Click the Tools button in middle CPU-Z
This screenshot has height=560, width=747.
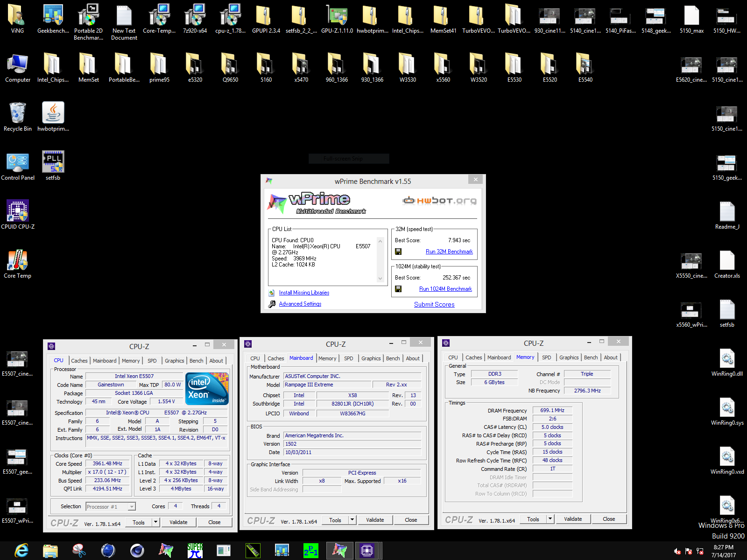(335, 520)
